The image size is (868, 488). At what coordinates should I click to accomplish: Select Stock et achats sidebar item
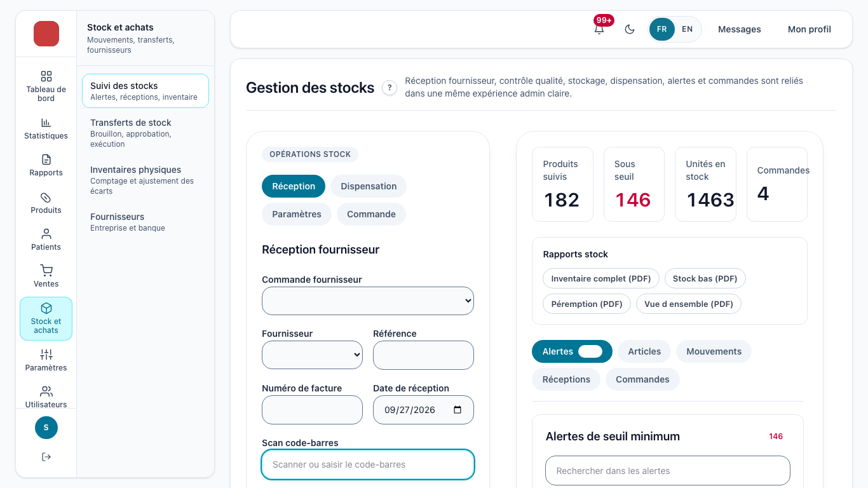(46, 318)
